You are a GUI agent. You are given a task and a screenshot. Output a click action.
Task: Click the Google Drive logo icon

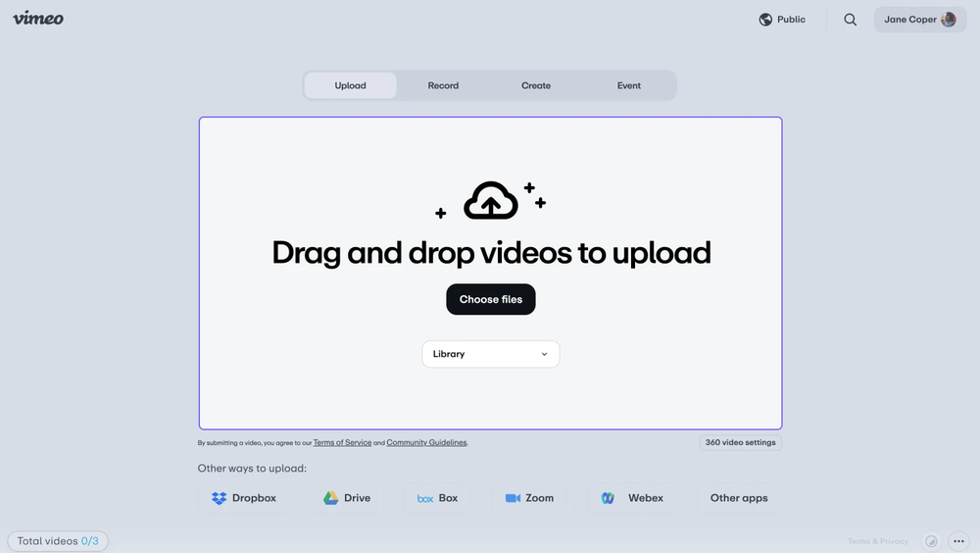click(x=330, y=498)
